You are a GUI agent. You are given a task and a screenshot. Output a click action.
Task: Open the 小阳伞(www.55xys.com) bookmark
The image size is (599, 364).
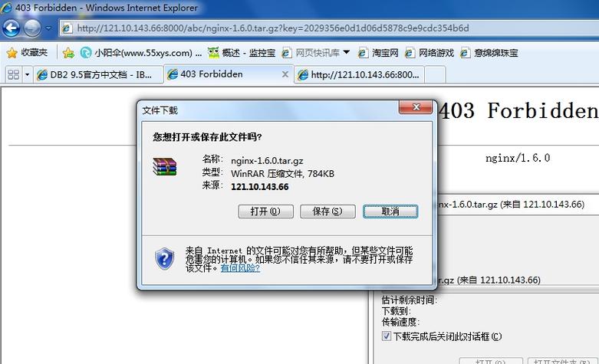coord(141,53)
